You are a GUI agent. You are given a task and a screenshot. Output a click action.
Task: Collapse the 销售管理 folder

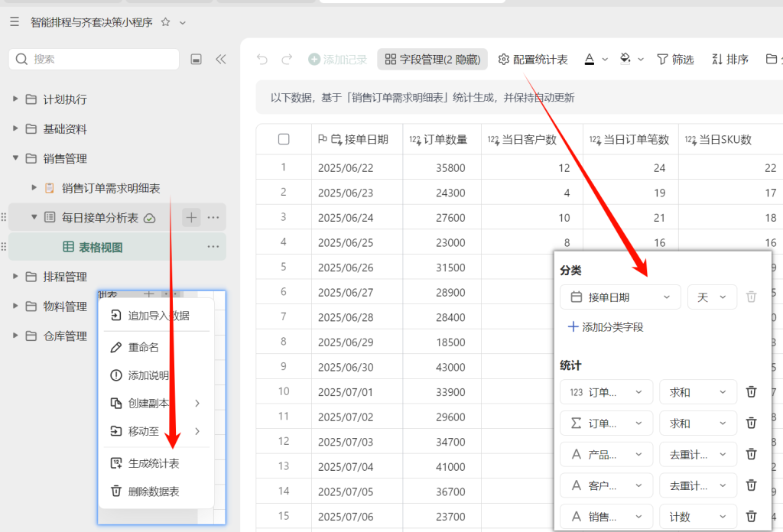tap(15, 157)
